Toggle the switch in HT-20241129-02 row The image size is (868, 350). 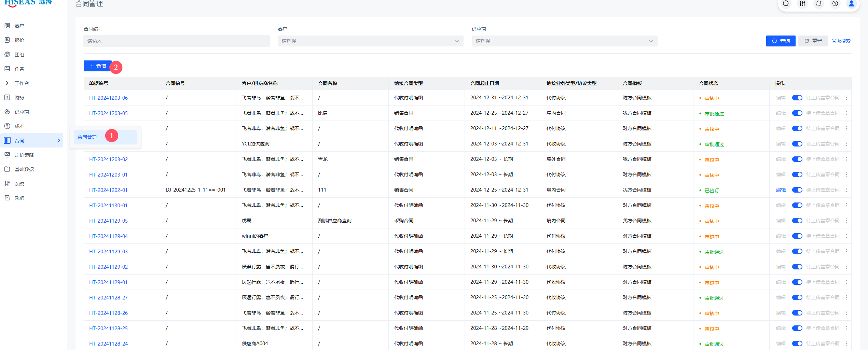tap(797, 267)
